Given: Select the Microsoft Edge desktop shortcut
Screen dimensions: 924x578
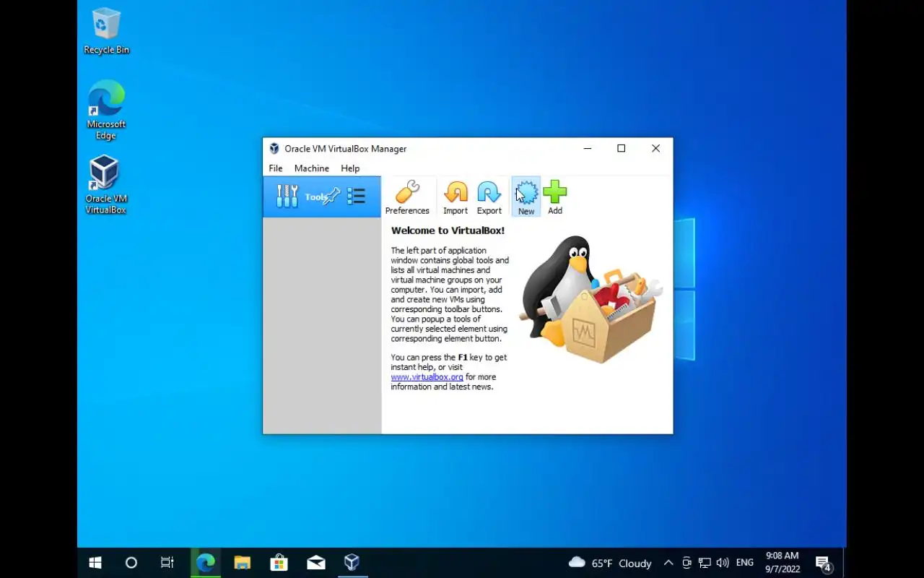Looking at the screenshot, I should (x=106, y=110).
